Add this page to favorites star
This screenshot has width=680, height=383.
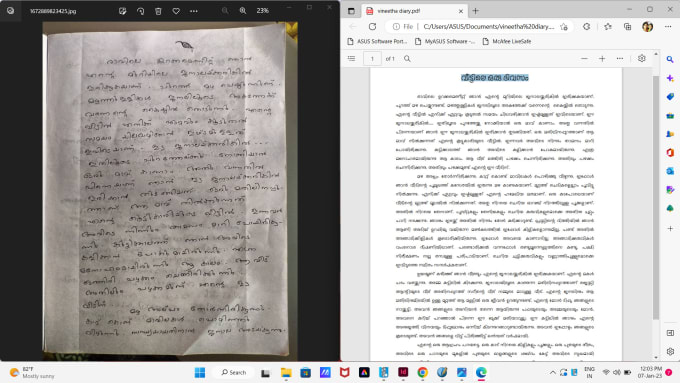click(564, 26)
